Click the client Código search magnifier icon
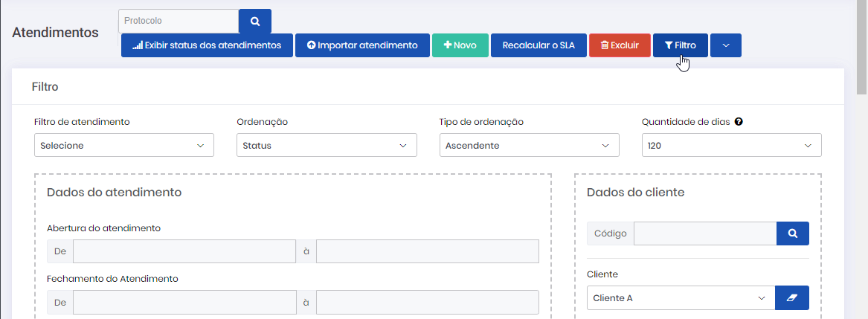The image size is (868, 319). coord(792,233)
